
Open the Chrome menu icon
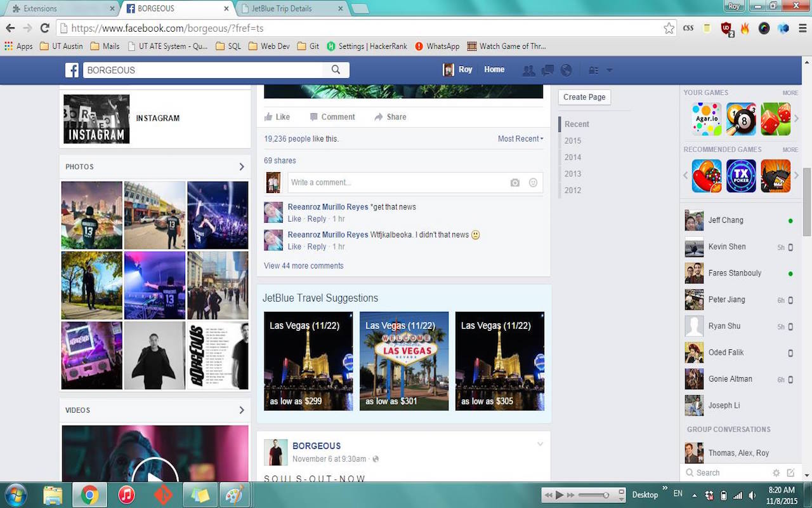click(x=802, y=28)
